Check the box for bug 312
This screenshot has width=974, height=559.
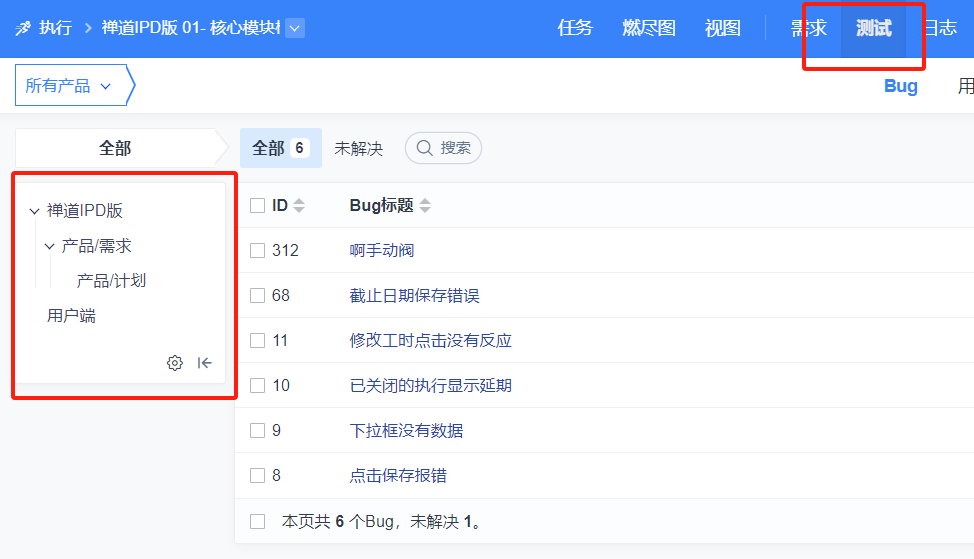point(257,250)
